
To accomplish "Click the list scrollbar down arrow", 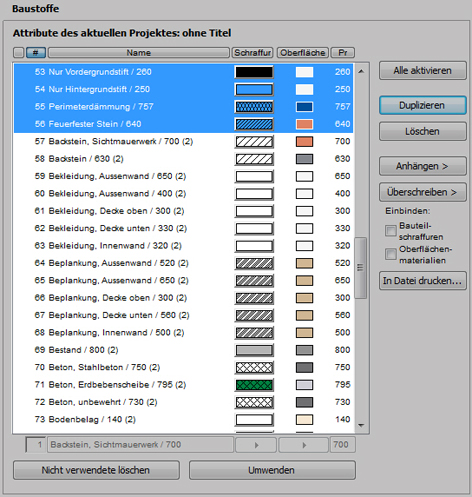I will (361, 425).
